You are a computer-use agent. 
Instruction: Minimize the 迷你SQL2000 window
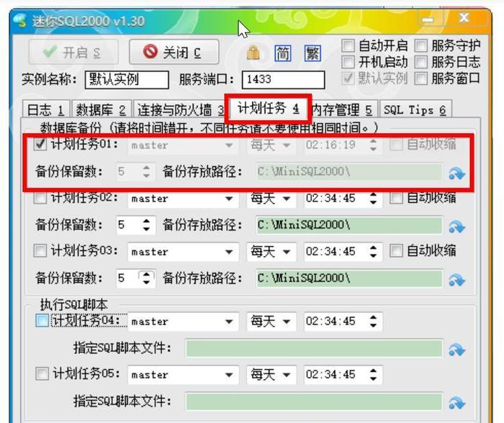tap(428, 19)
